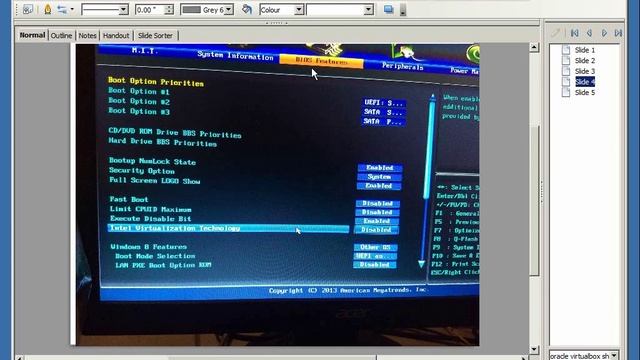Click the Arrow Style icon
Image resolution: width=640 pixels, height=360 pixels.
tap(62, 9)
